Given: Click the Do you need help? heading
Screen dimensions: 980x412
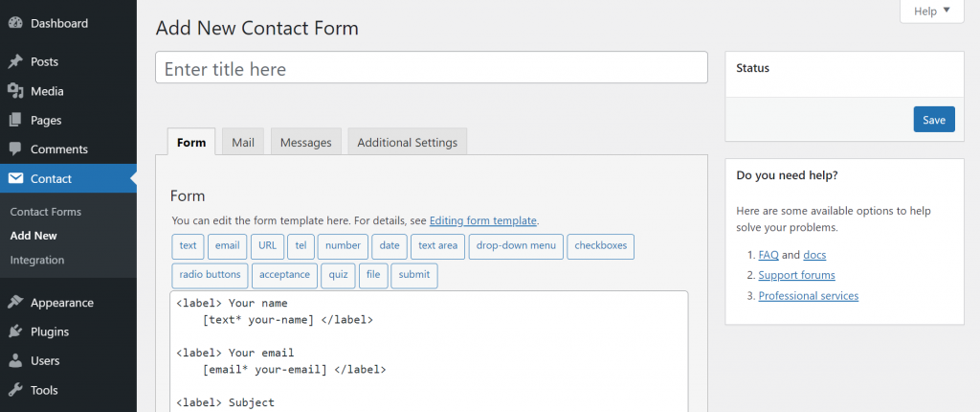Looking at the screenshot, I should [x=787, y=176].
